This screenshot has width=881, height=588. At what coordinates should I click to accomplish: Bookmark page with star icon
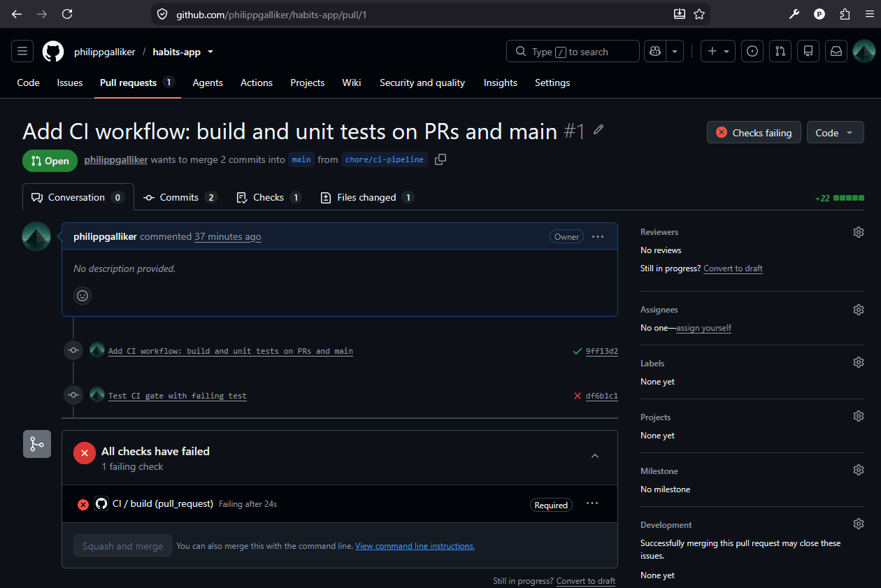pyautogui.click(x=699, y=14)
